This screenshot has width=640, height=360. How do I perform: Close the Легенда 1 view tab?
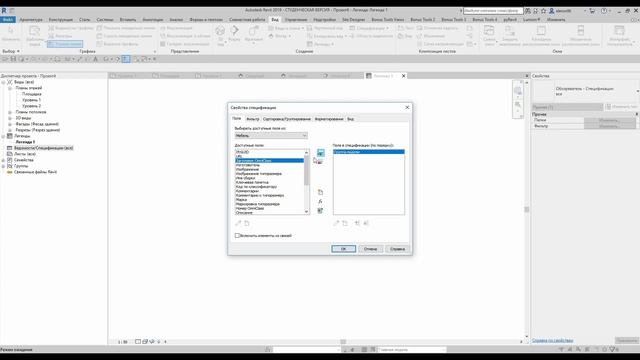pyautogui.click(x=404, y=76)
